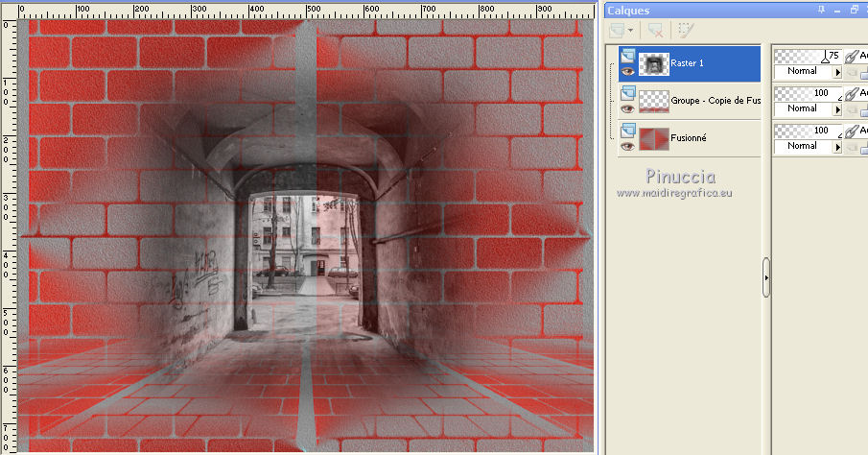This screenshot has width=868, height=455.
Task: Click Fusionné Normal blend mode field
Action: 803,146
